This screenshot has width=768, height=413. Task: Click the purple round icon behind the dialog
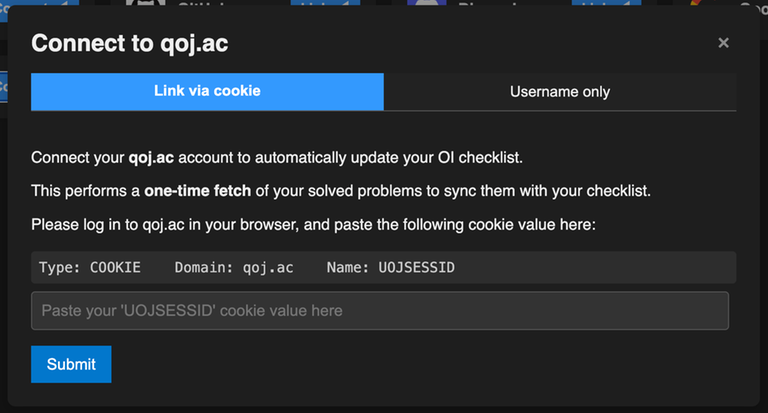point(428,5)
